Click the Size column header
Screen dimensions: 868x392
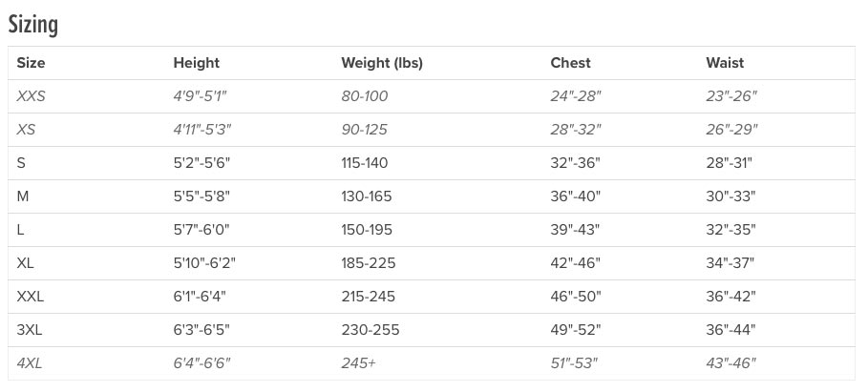coord(31,63)
